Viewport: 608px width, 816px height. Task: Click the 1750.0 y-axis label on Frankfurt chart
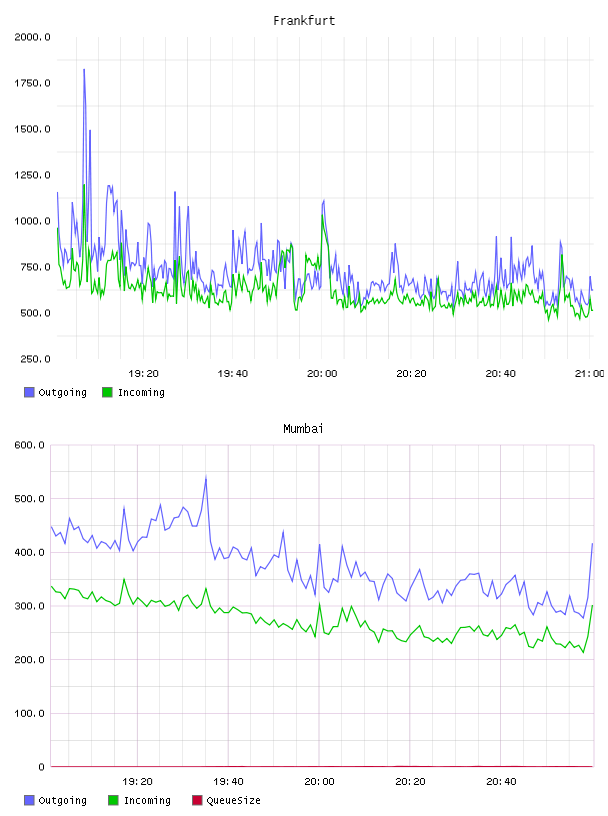point(32,83)
